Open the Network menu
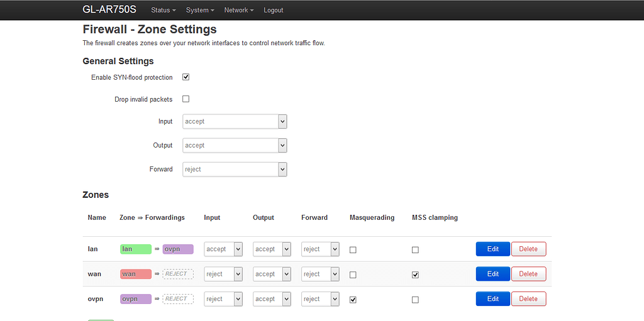This screenshot has width=644, height=321. (x=239, y=10)
